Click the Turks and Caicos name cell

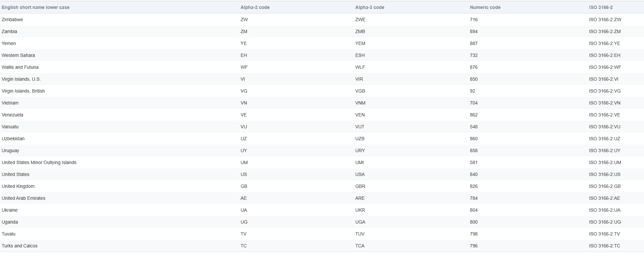[x=19, y=246]
